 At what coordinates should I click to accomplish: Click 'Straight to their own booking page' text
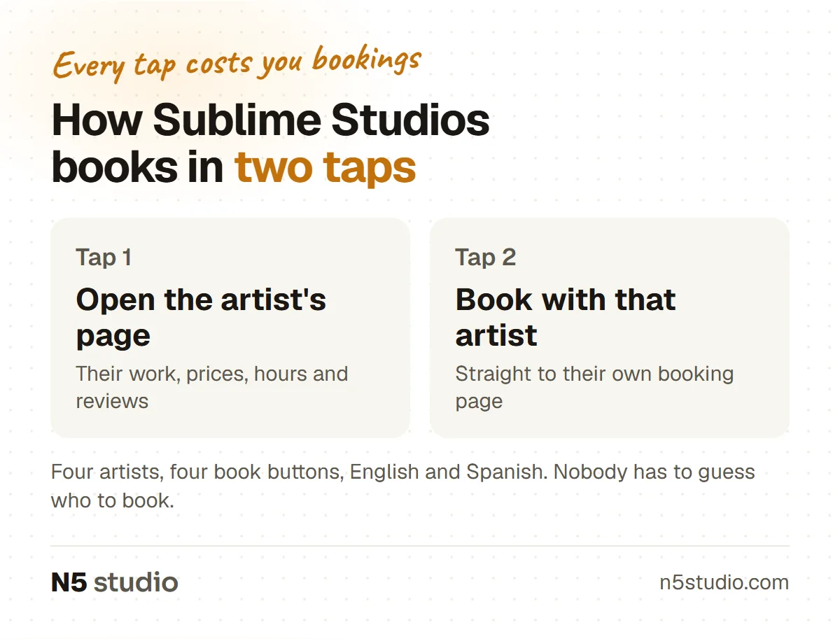(x=594, y=387)
